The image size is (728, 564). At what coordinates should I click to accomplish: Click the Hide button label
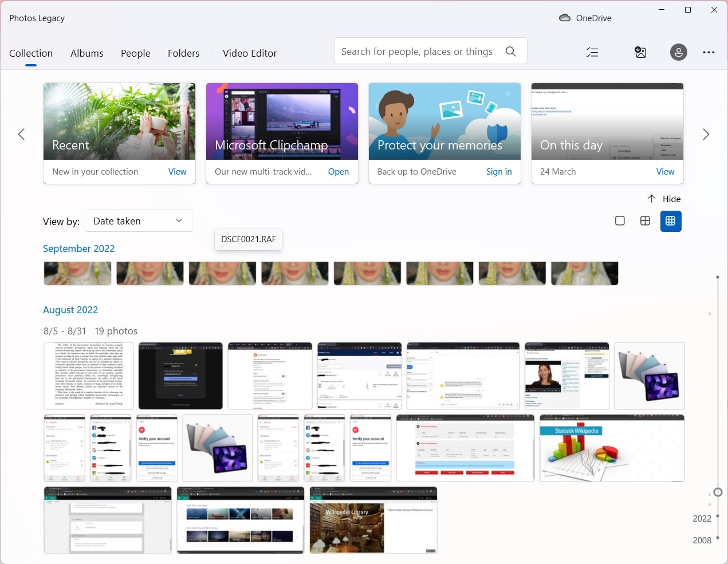pyautogui.click(x=671, y=199)
